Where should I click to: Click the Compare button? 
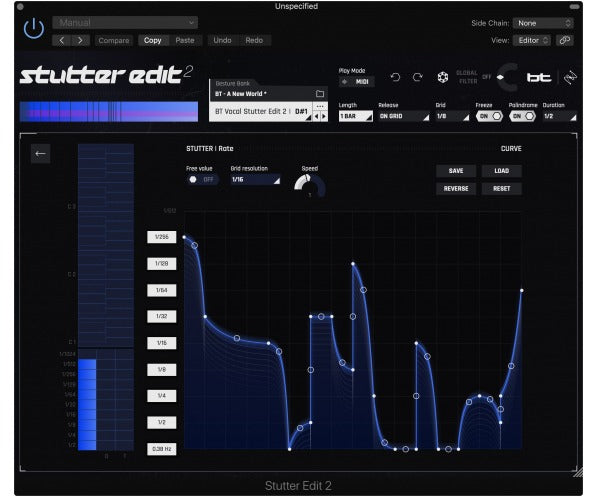(x=113, y=40)
